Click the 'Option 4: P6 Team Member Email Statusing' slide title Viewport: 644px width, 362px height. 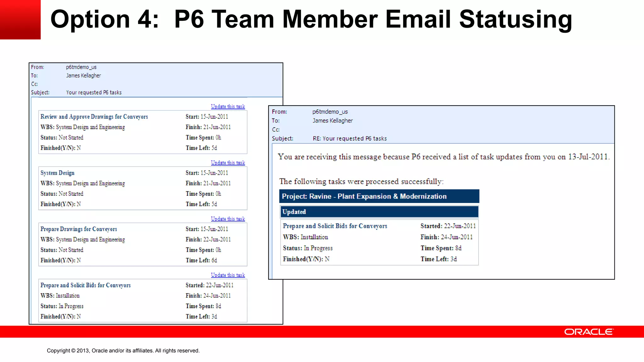click(x=311, y=19)
